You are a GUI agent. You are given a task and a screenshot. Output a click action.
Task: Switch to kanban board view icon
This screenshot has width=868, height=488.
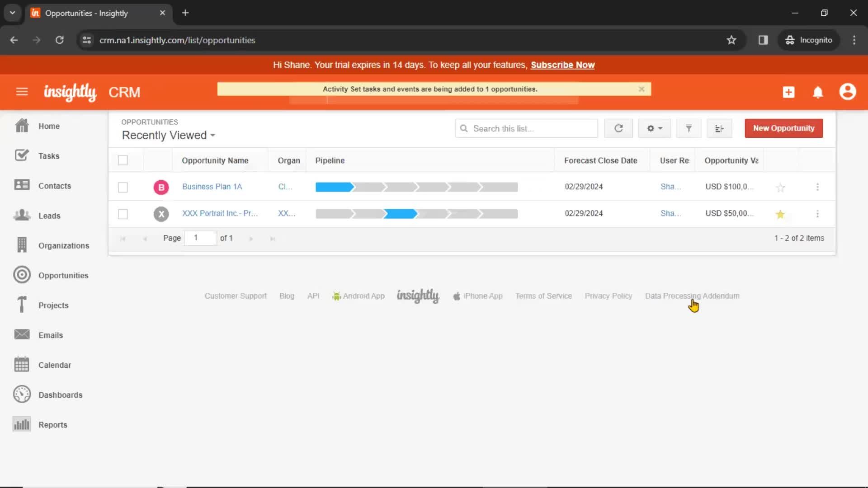(719, 128)
